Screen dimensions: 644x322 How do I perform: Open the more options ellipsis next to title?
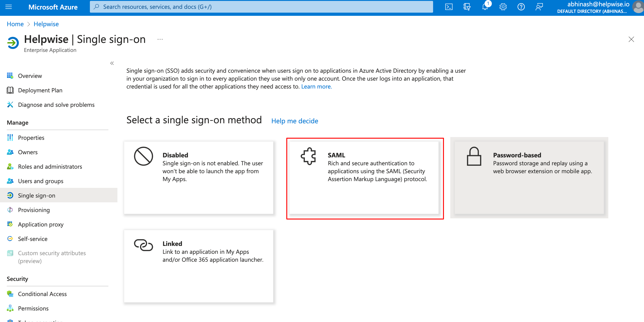[x=160, y=39]
